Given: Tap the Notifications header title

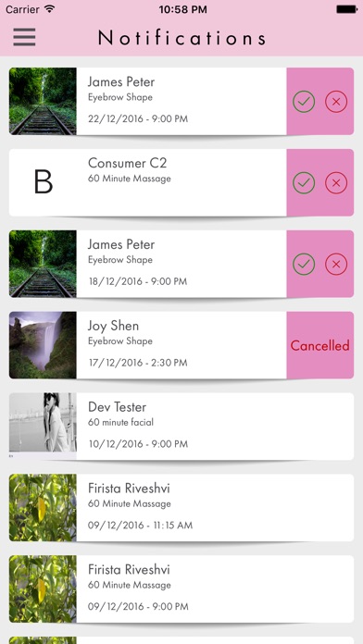Looking at the screenshot, I should [181, 38].
